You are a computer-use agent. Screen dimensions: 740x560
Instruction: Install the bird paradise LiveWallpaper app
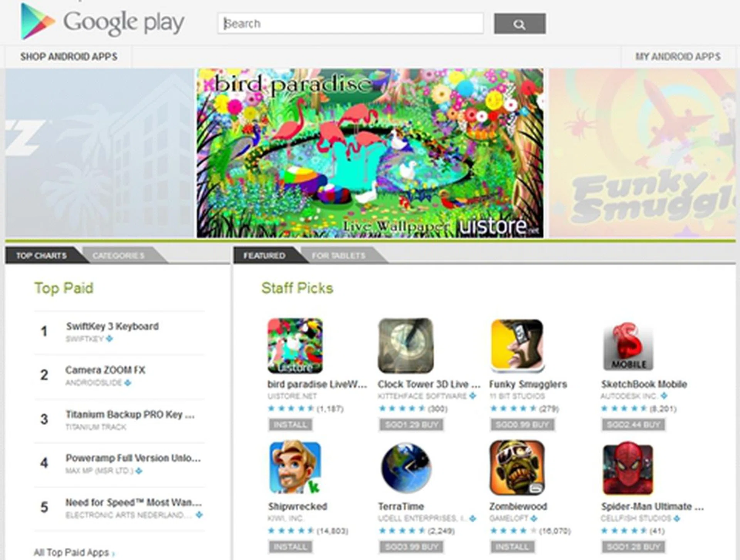click(x=290, y=424)
